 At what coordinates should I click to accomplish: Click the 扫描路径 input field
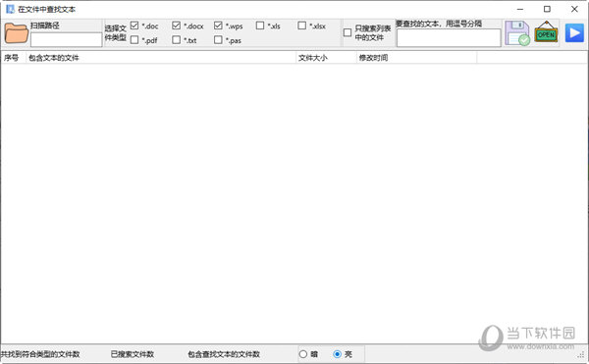(66, 39)
